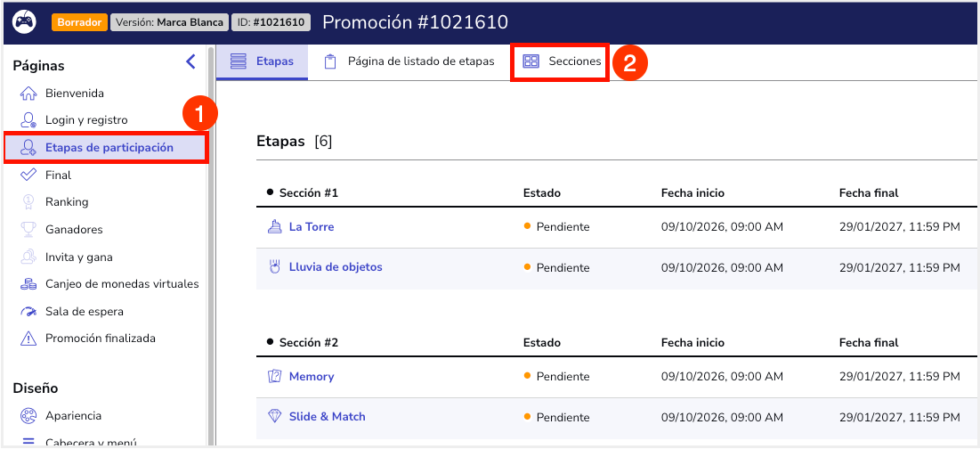Click Pendiente status of Memory
Image resolution: width=980 pixels, height=449 pixels.
click(557, 377)
